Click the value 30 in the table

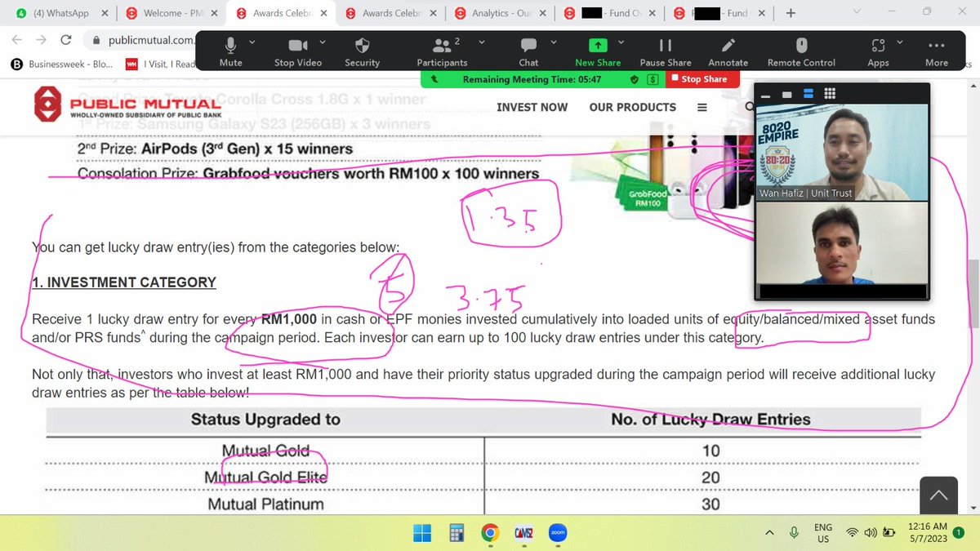(710, 504)
